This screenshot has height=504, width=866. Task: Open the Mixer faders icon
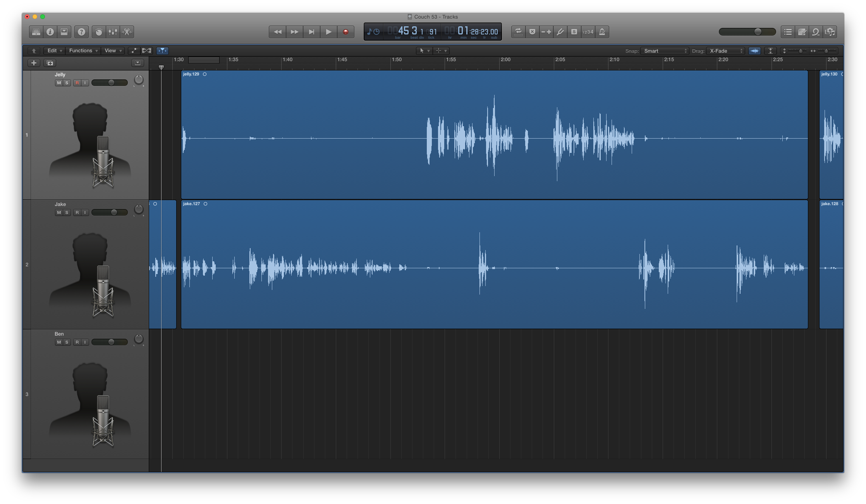click(113, 32)
